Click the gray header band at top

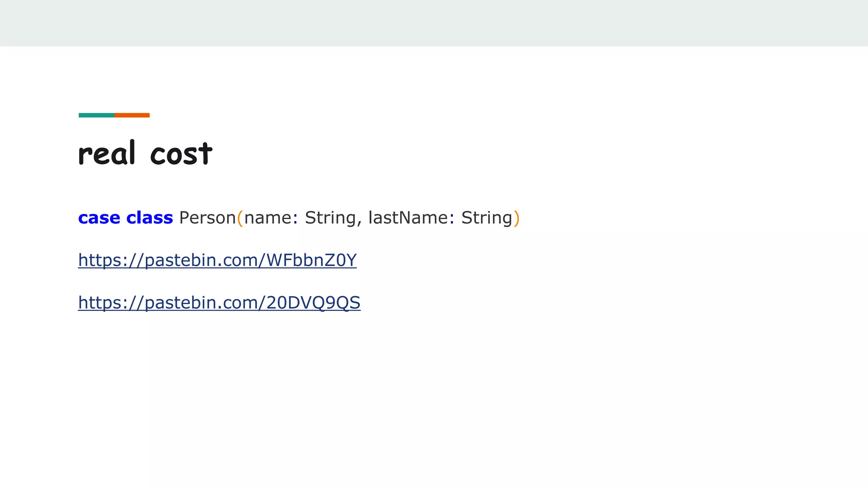pyautogui.click(x=434, y=23)
